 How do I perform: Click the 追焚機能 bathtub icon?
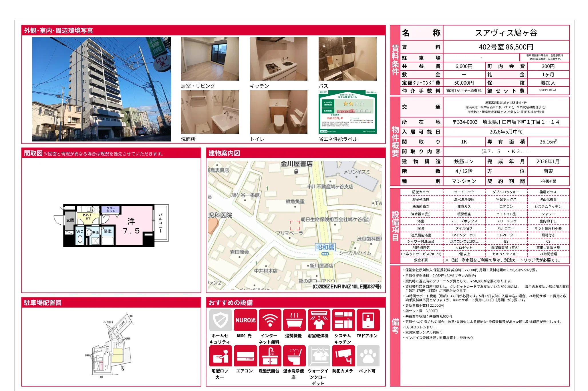[294, 320]
